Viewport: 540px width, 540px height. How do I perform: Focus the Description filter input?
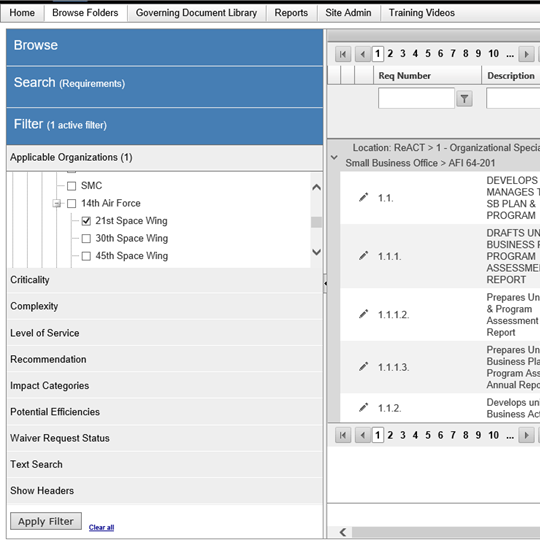coord(513,98)
